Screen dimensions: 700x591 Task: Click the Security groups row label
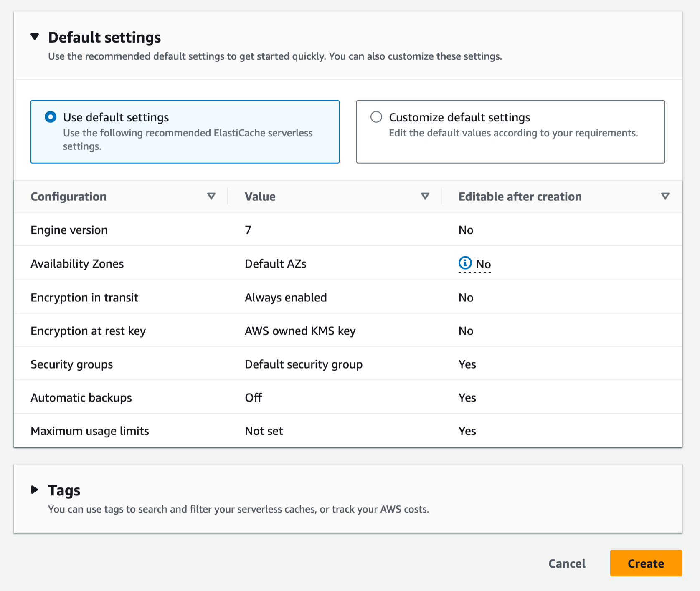point(72,364)
